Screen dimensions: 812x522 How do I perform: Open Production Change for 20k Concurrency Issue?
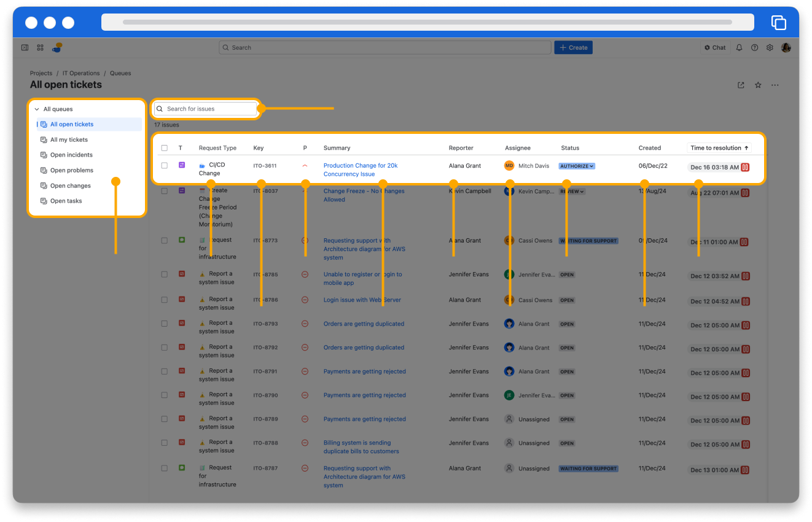[361, 169]
